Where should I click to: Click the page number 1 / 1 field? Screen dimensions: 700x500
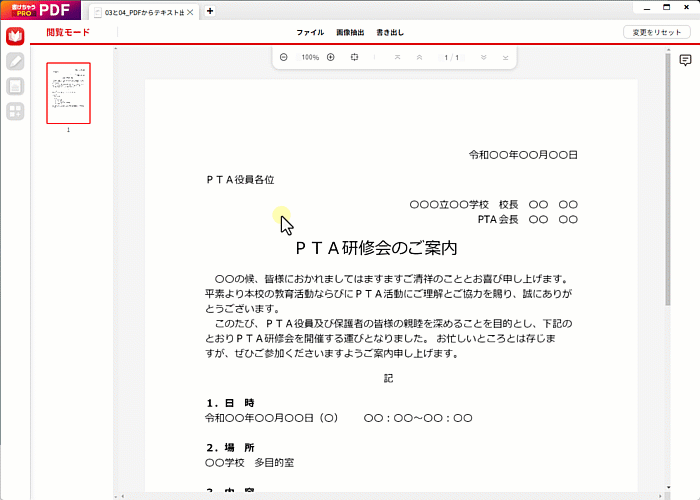click(451, 58)
